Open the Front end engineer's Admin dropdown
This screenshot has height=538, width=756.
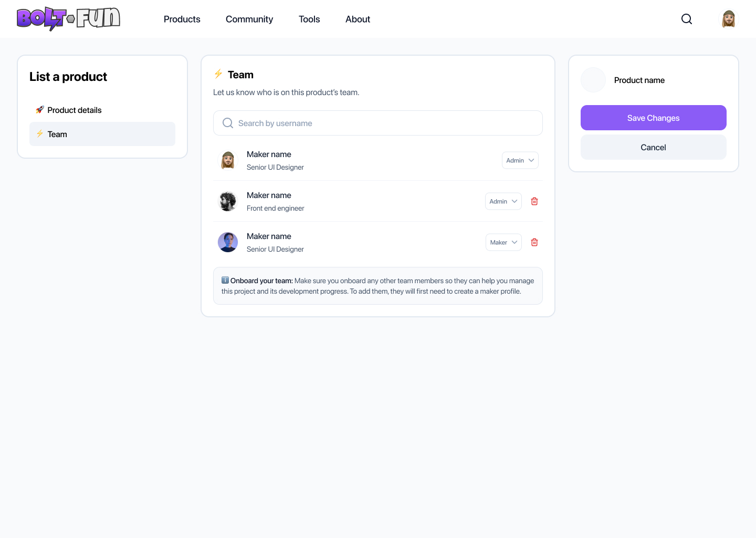tap(503, 201)
